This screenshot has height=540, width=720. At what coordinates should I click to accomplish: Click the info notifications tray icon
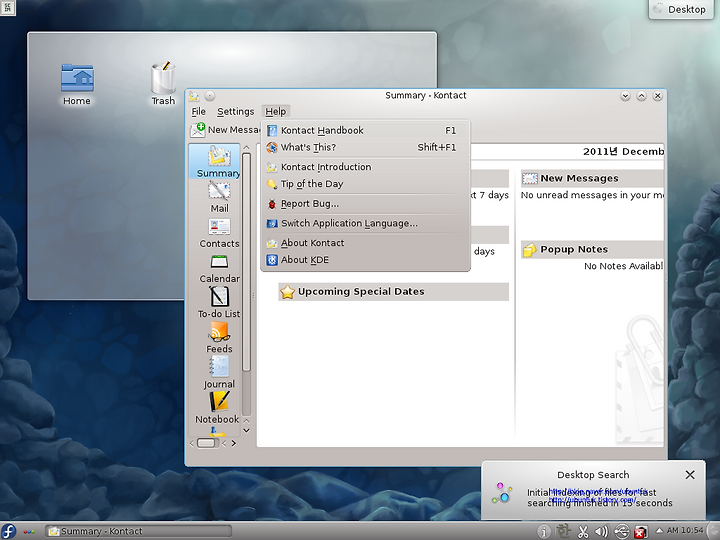(544, 532)
